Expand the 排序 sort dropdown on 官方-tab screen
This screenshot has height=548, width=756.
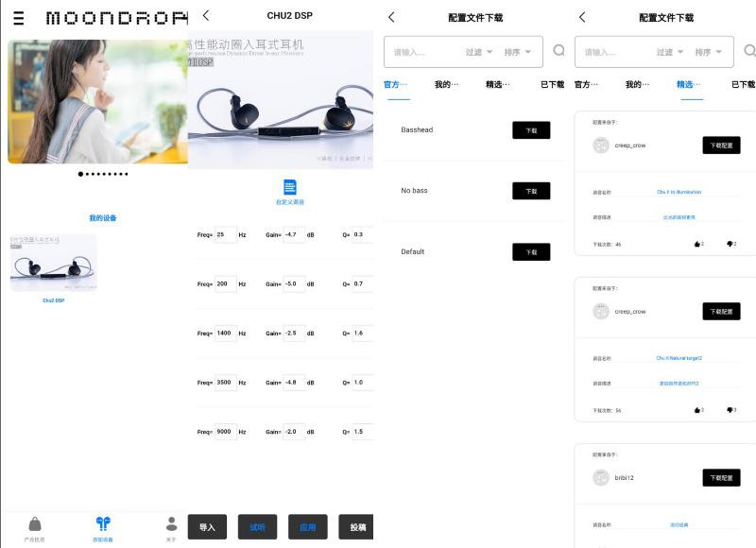(x=517, y=52)
